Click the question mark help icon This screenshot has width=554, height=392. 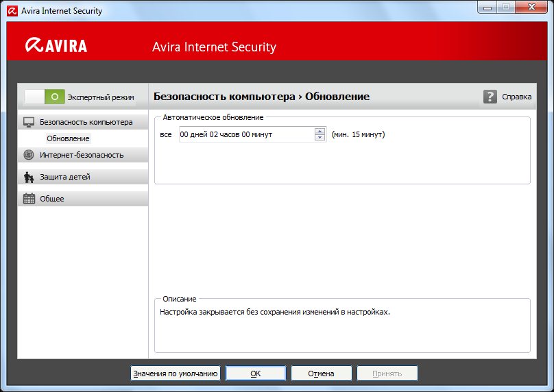(490, 97)
